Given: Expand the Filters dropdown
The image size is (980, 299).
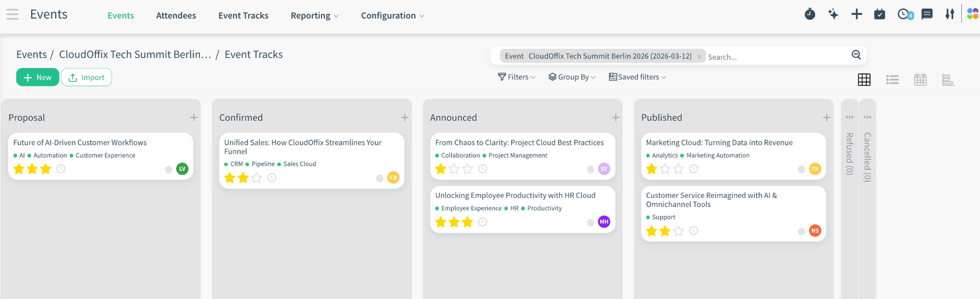Looking at the screenshot, I should click(516, 77).
